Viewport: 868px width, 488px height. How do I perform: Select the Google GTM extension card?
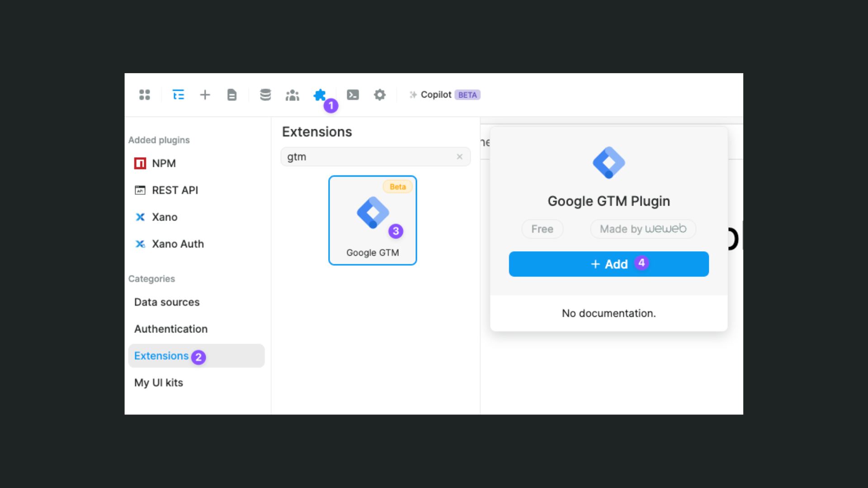[x=372, y=220]
